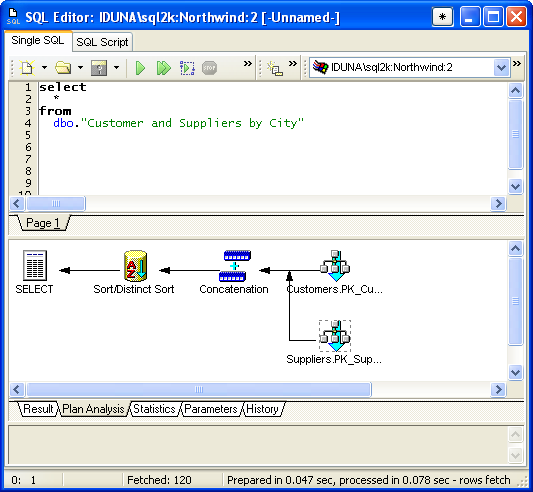Expand the Save button dropdown arrow
Image resolution: width=533 pixels, height=492 pixels.
click(x=116, y=67)
